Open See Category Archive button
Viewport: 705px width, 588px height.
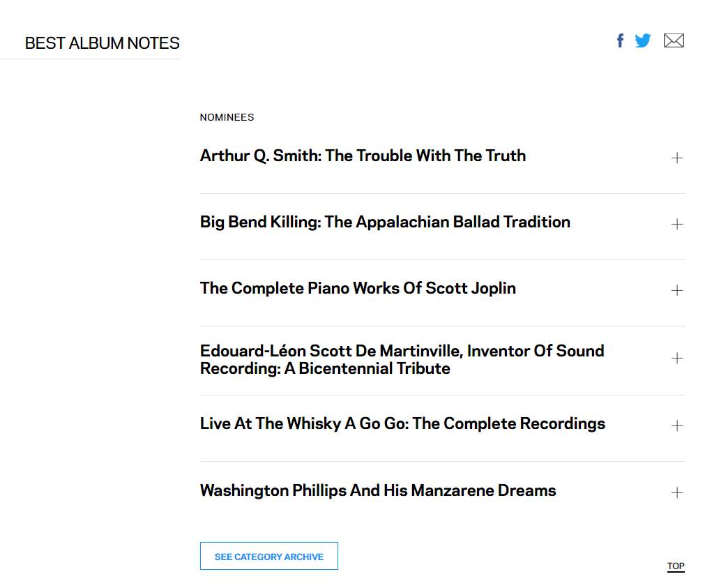[x=269, y=556]
